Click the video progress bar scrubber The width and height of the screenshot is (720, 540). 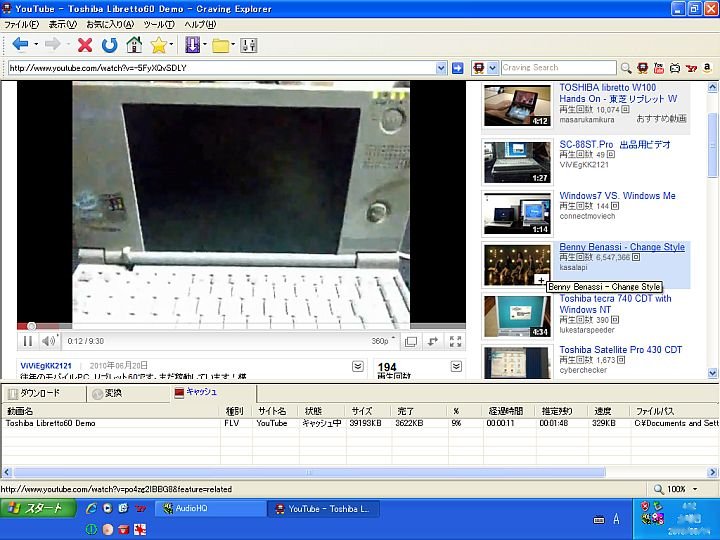(31, 326)
